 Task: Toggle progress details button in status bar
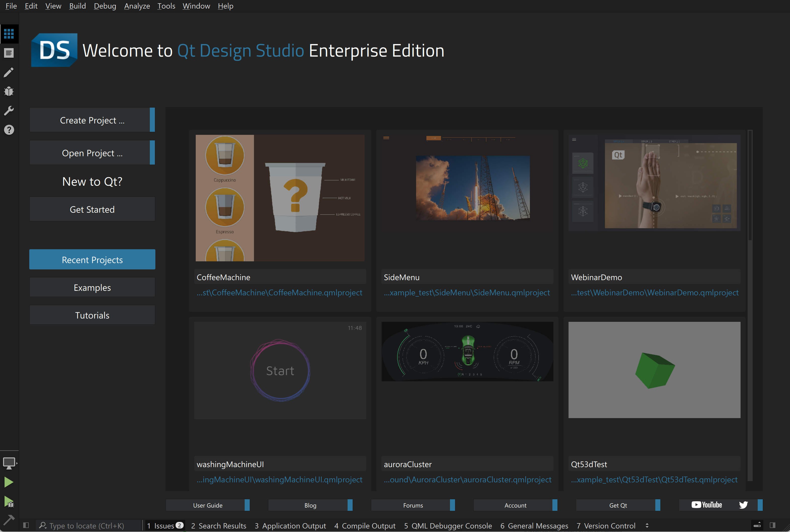pos(757,525)
